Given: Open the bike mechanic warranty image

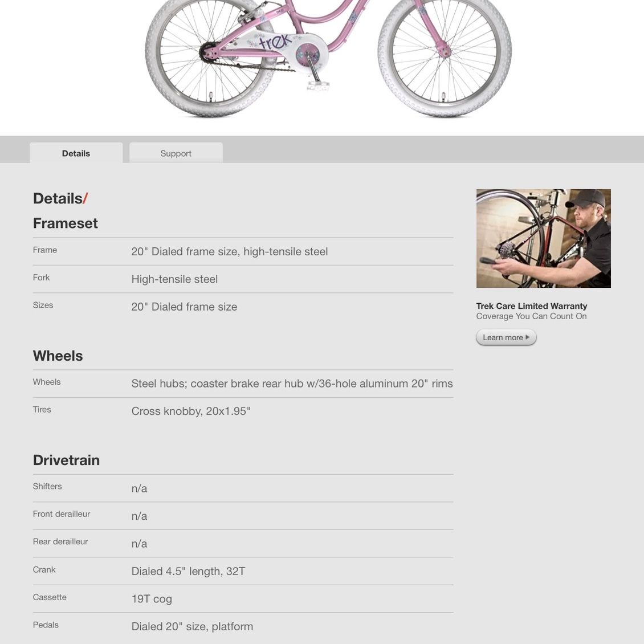Looking at the screenshot, I should tap(543, 238).
